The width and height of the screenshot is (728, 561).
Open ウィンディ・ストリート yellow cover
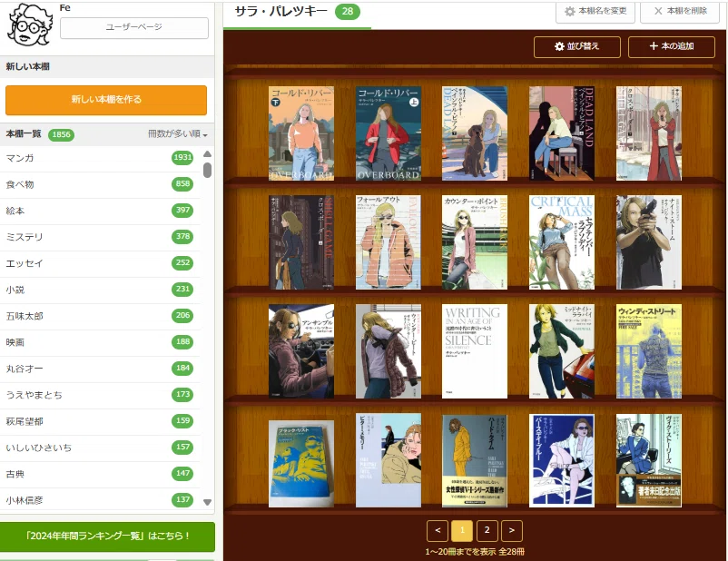click(x=649, y=351)
